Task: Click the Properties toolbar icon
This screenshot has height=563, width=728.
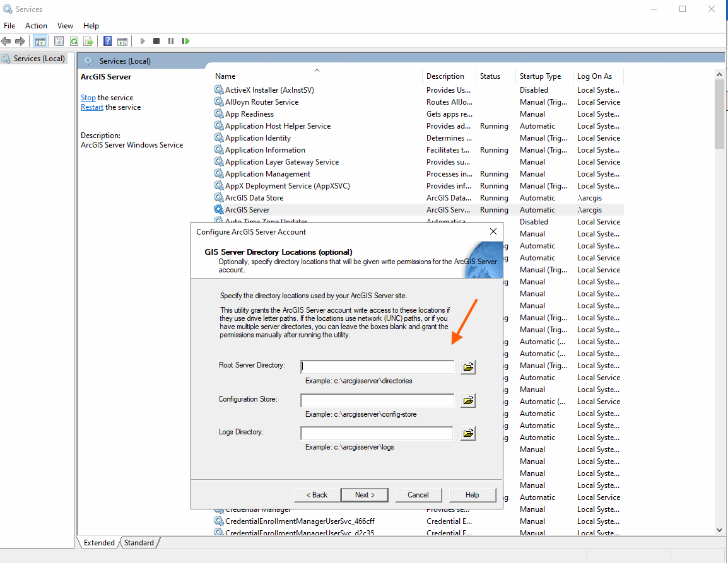Action: 59,41
